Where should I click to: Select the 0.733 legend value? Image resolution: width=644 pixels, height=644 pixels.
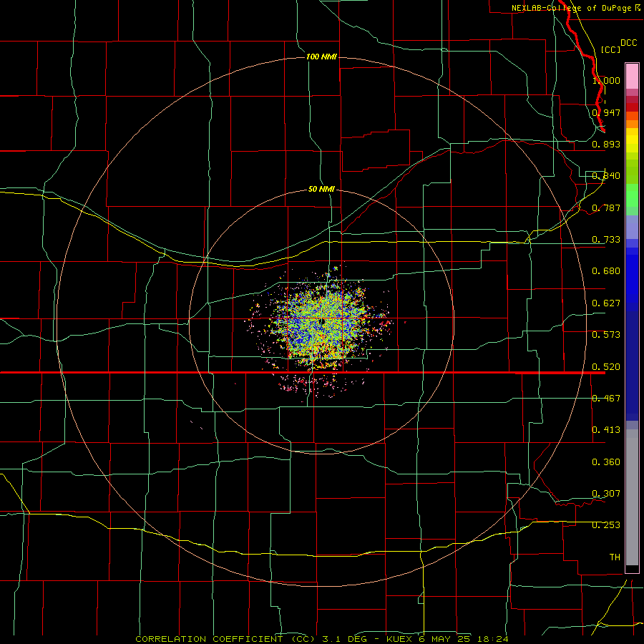click(606, 240)
